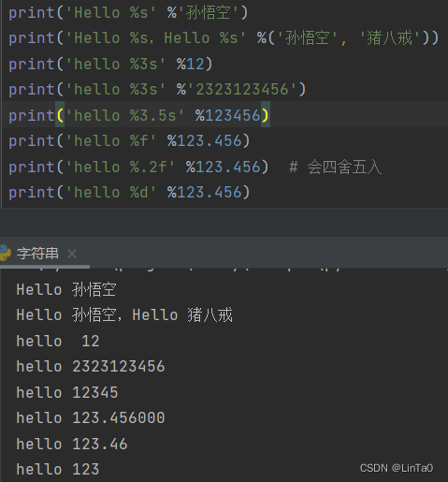The width and height of the screenshot is (448, 482).
Task: Click output line 'hello 123'
Action: (58, 469)
